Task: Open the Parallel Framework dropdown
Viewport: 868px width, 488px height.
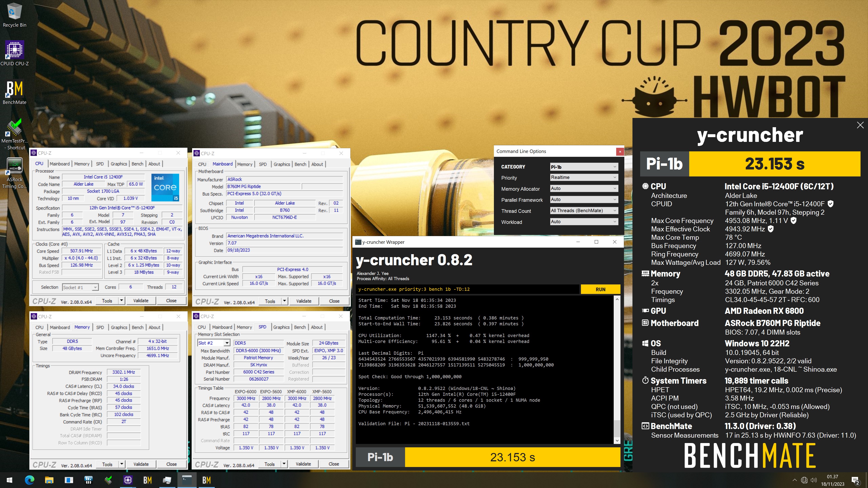Action: pyautogui.click(x=584, y=200)
